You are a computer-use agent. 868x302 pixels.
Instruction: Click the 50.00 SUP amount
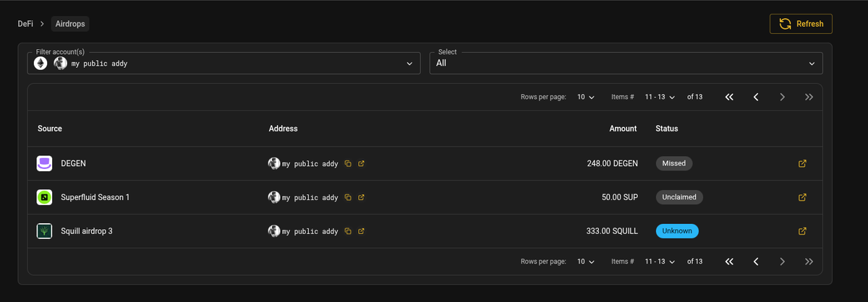(619, 197)
